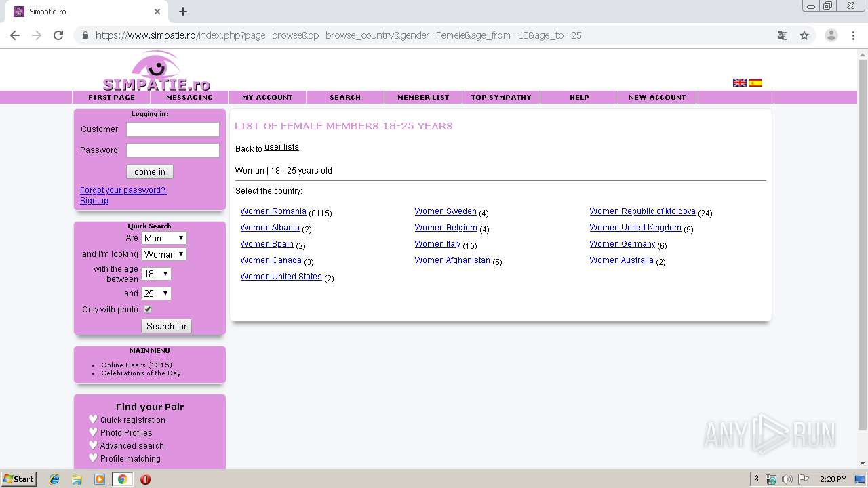Go back in browser history
Image resolution: width=868 pixels, height=488 pixels.
15,35
